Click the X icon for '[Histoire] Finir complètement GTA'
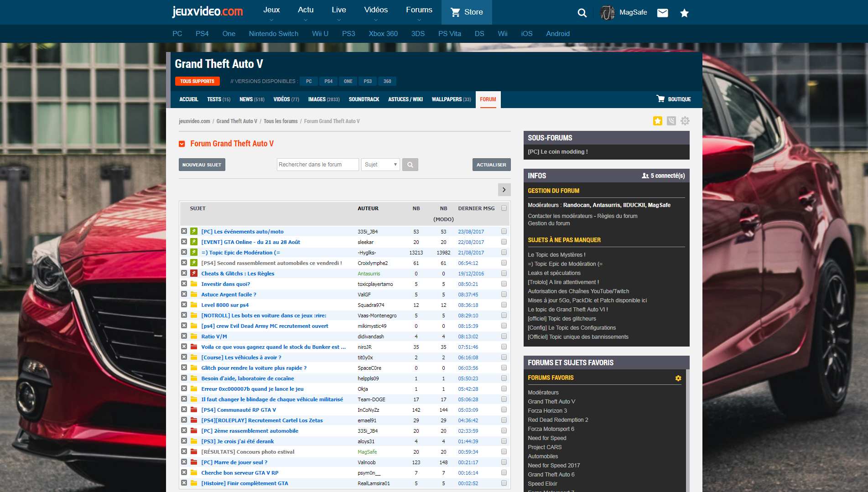 click(x=184, y=483)
